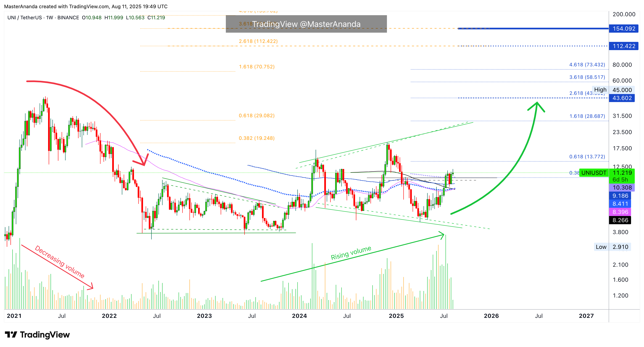Click the 2.100 price scale value
The height and width of the screenshot is (347, 644).
point(621,265)
